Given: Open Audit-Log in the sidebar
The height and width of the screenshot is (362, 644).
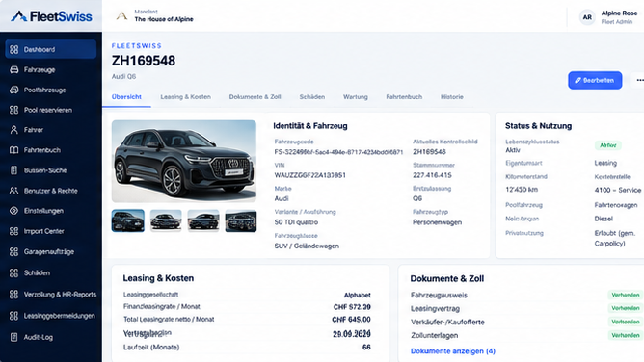Looking at the screenshot, I should coord(51,337).
